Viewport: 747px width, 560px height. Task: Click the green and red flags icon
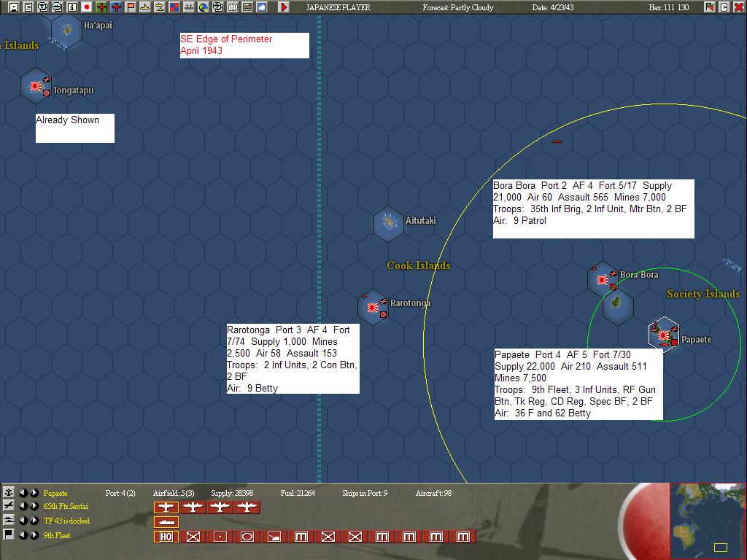point(710,7)
